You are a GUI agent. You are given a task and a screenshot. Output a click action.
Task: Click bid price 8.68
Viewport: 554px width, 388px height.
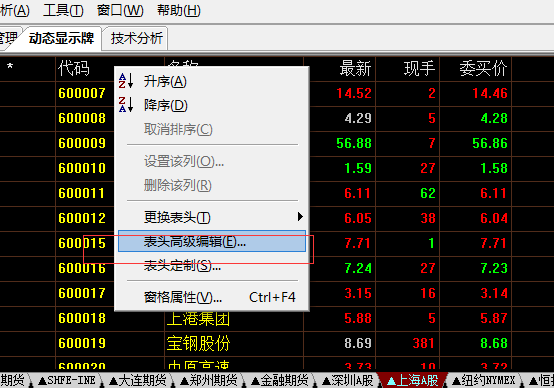coord(494,343)
